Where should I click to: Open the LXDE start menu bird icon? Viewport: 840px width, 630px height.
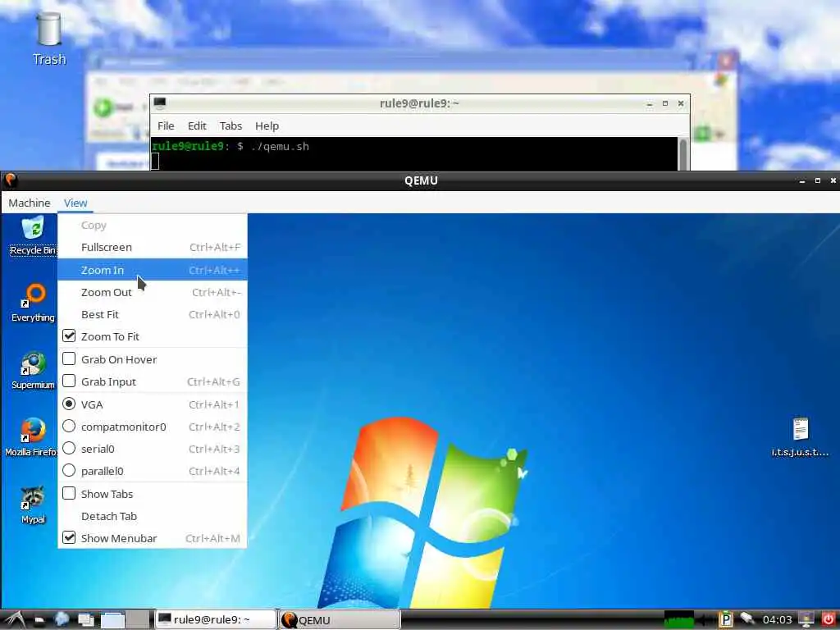(x=14, y=620)
